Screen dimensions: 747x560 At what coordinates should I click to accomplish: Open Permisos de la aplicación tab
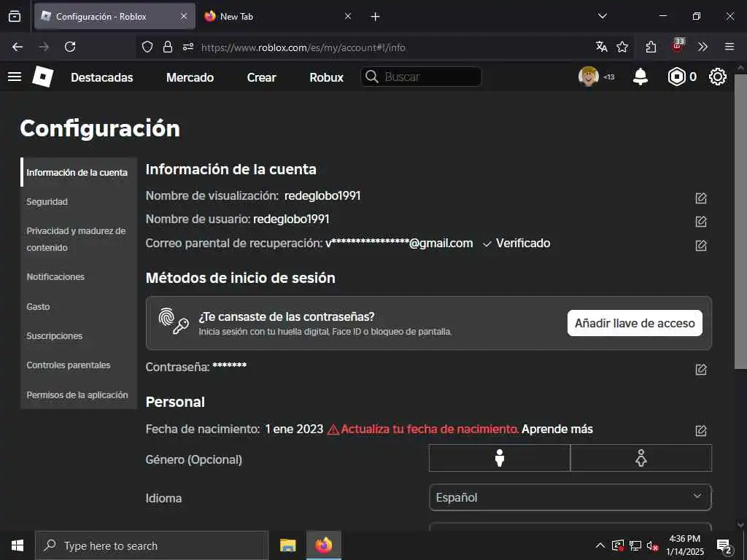pos(77,394)
